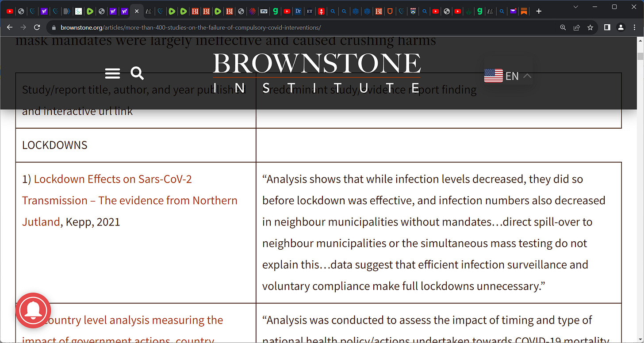Screen dimensions: 644x343
Task: Reload the Brownstone page
Action: [37, 27]
